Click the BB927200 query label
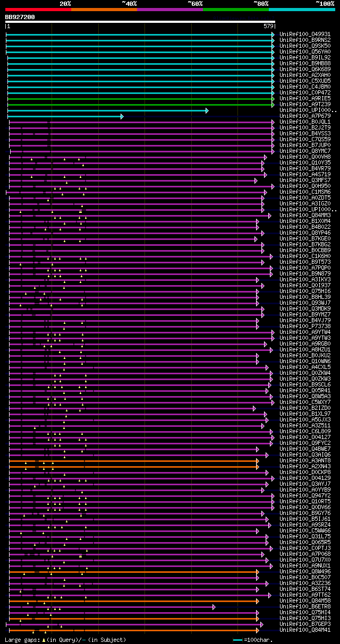Screen dimensions: 340x644 20,17
